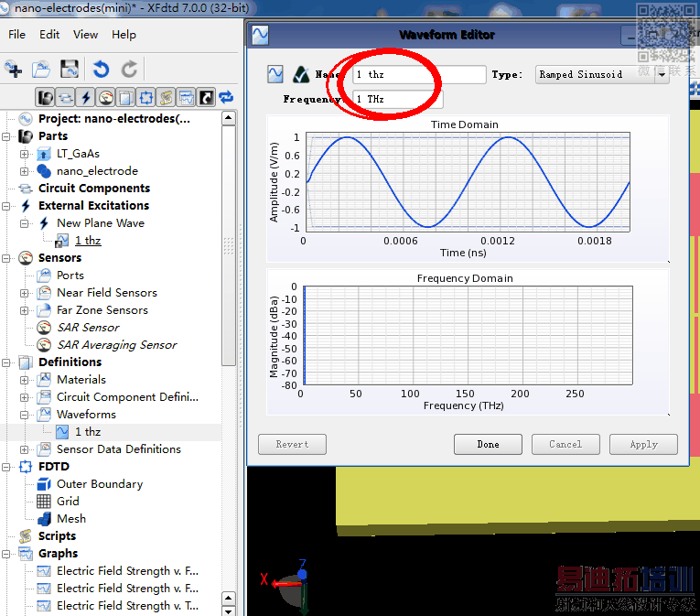Toggle the Parts filter button in tree toolbar

click(x=46, y=97)
